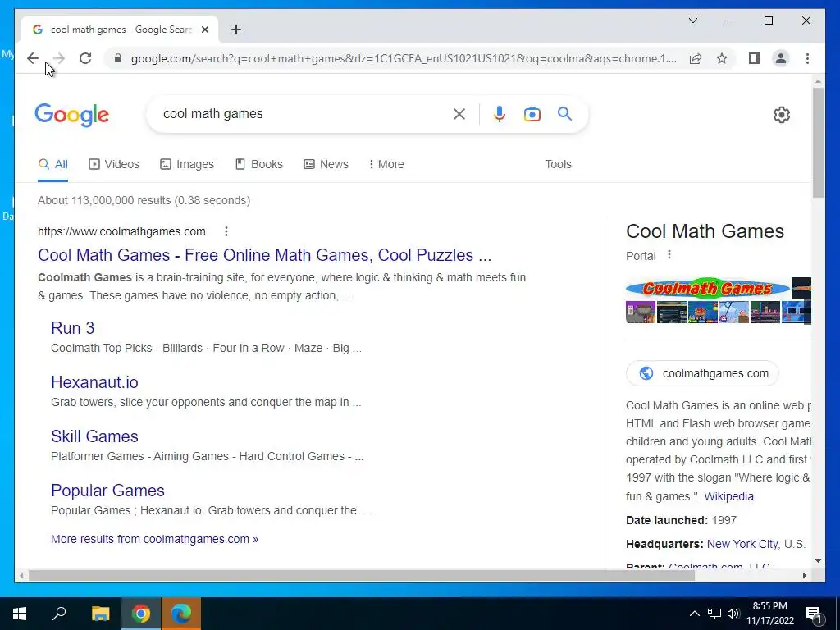Expand the More search filters menu

(386, 164)
